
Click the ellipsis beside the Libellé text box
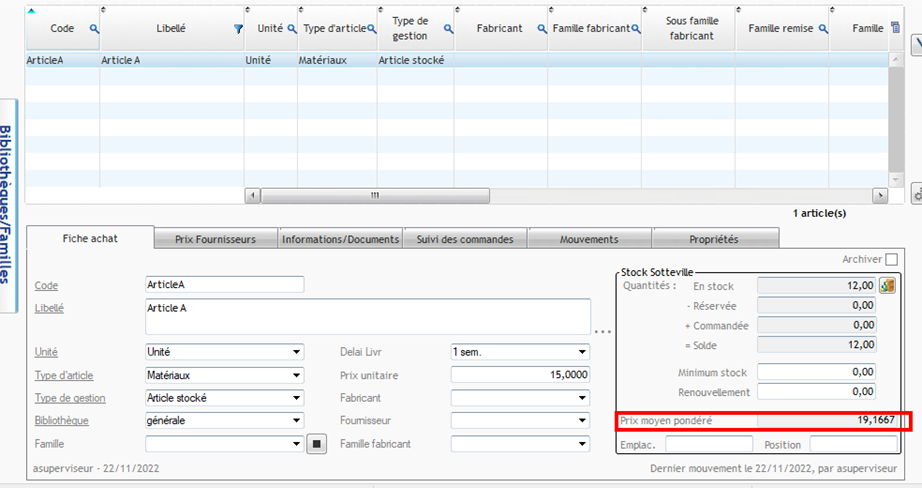click(x=602, y=330)
